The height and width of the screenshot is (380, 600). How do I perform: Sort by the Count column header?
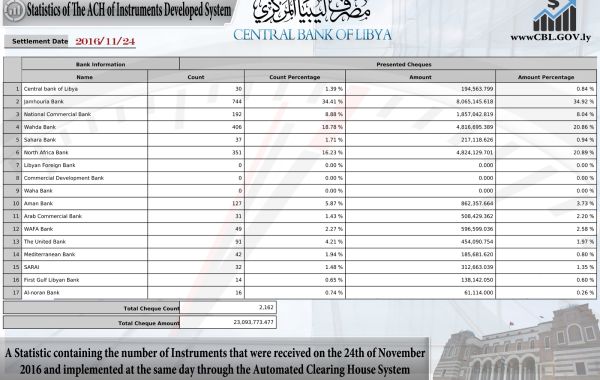point(196,77)
